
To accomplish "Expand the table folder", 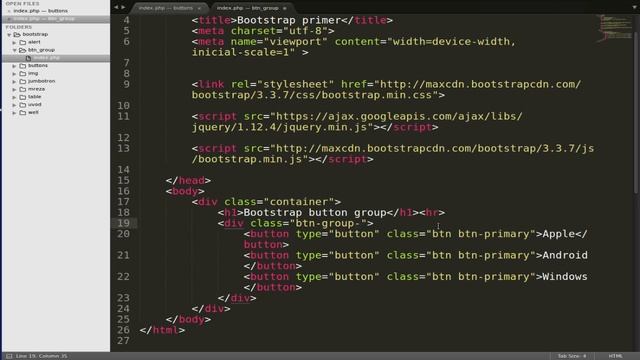I will 14,97.
